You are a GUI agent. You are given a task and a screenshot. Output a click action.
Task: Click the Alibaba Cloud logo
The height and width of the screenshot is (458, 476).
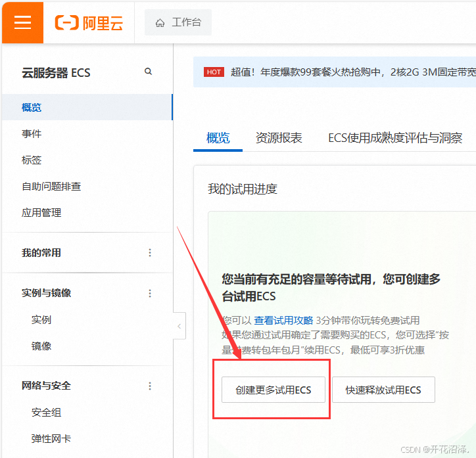89,23
